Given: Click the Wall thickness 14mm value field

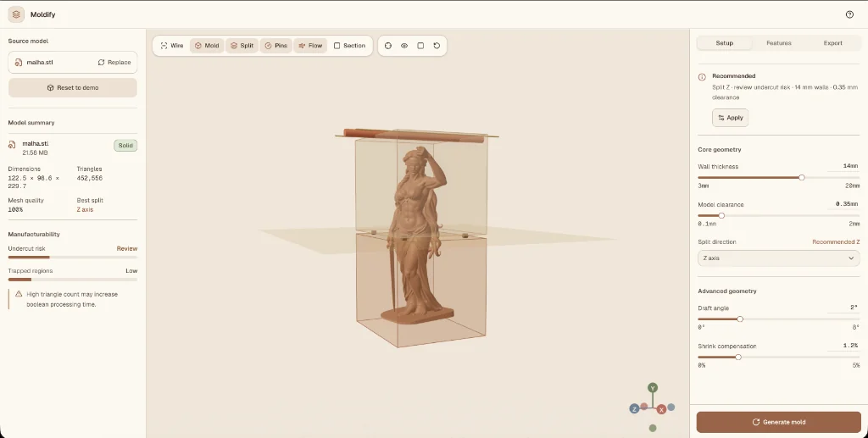Looking at the screenshot, I should click(843, 166).
